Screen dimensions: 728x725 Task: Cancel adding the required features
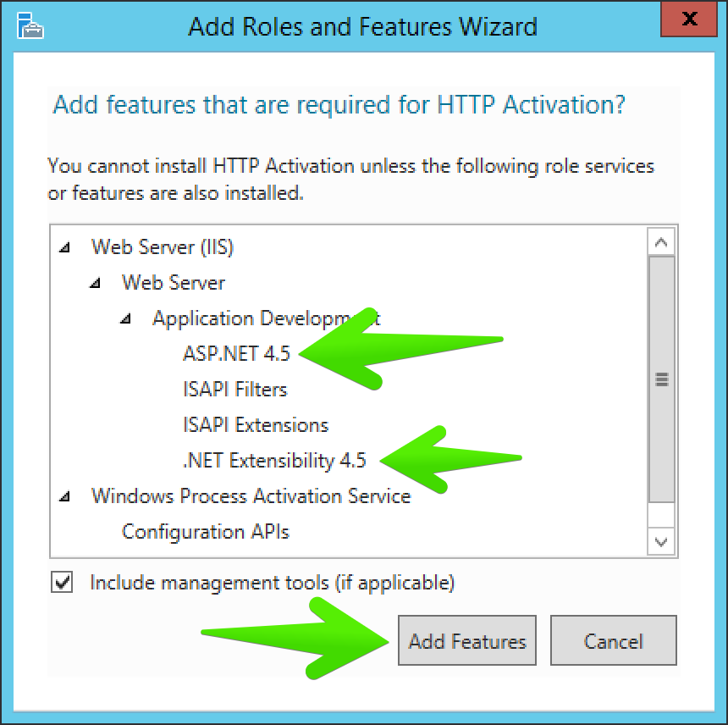pyautogui.click(x=614, y=640)
